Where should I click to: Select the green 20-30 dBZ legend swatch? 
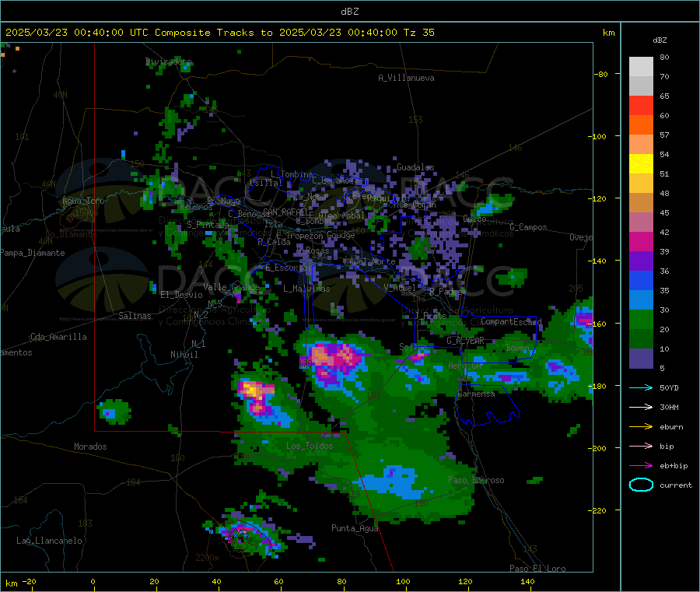641,319
